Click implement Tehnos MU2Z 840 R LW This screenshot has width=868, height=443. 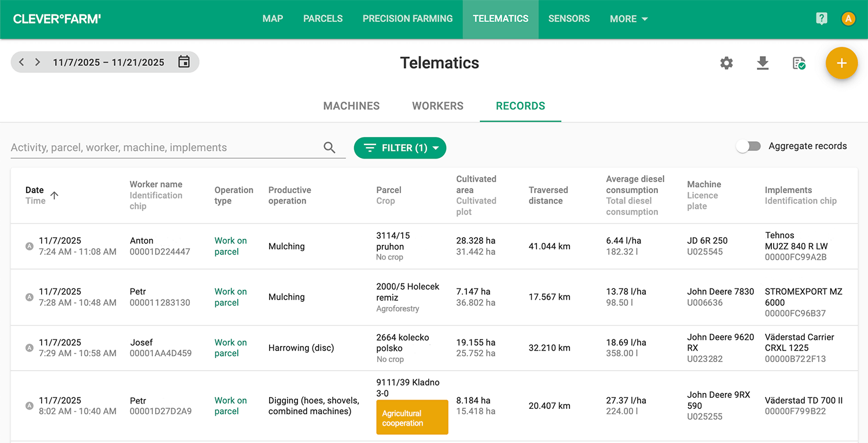tap(796, 241)
